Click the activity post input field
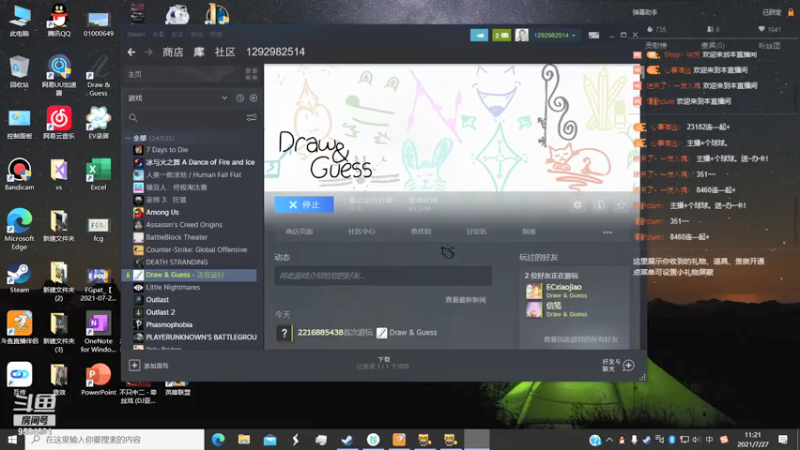800x450 pixels. tap(383, 276)
